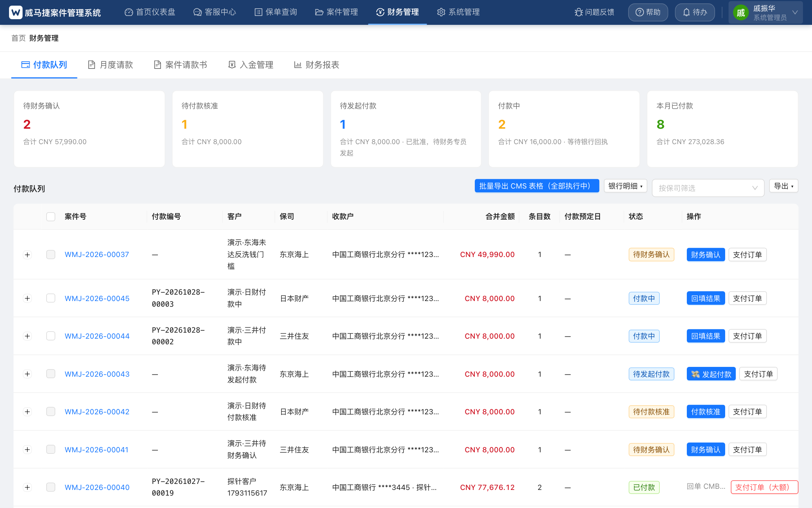Viewport: 812px width, 508px height.
Task: Click the 问题反馈 bug icon
Action: [x=579, y=12]
